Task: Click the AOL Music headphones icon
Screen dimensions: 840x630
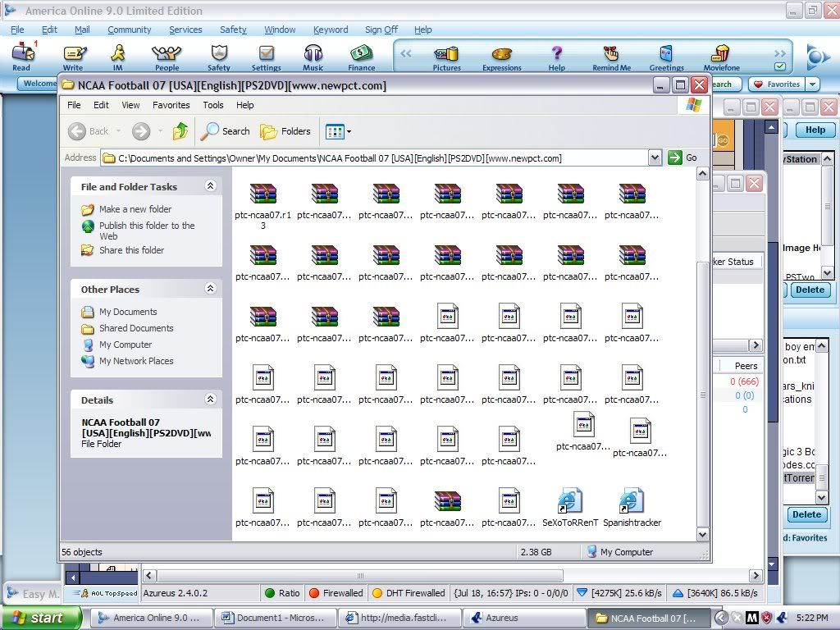Action: click(x=313, y=54)
